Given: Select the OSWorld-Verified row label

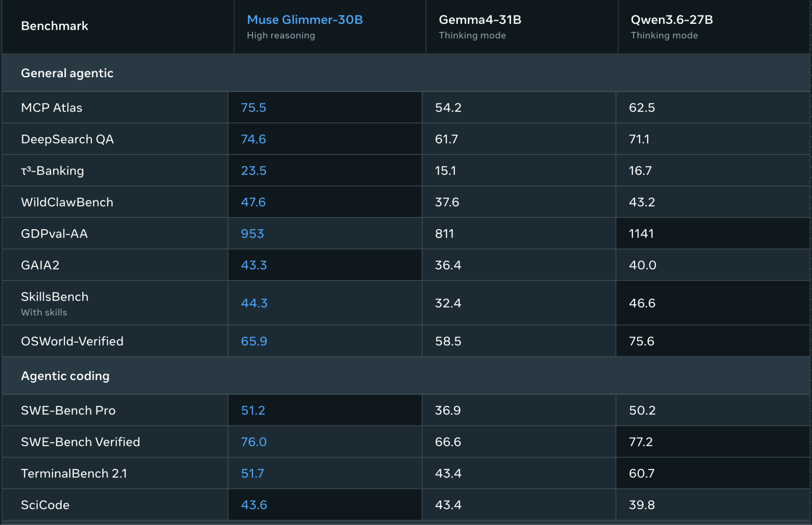Looking at the screenshot, I should (72, 341).
